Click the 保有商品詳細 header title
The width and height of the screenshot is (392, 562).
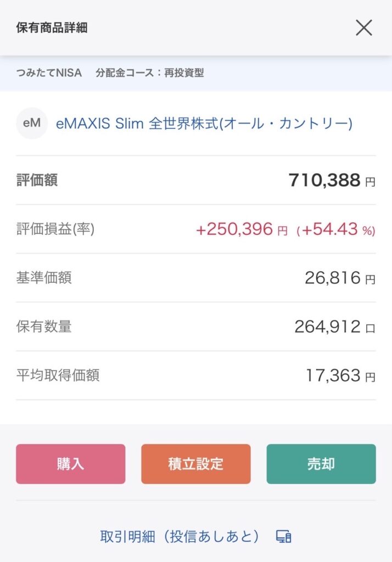(x=52, y=28)
